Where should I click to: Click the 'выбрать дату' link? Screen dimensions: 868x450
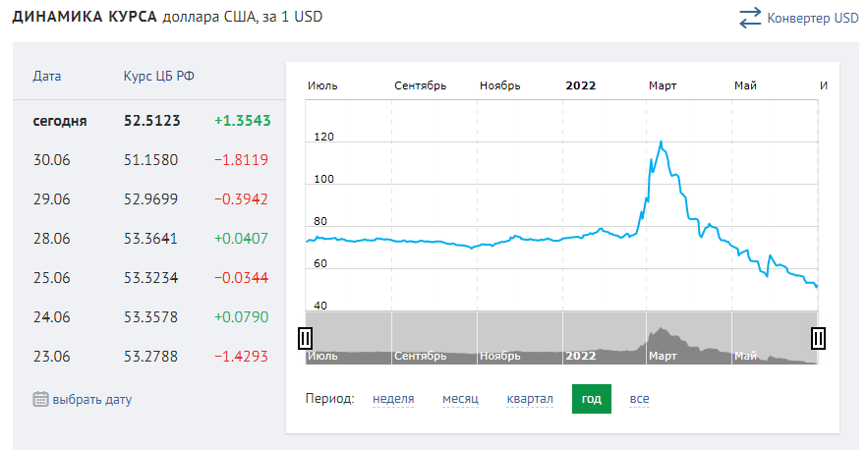coord(91,400)
